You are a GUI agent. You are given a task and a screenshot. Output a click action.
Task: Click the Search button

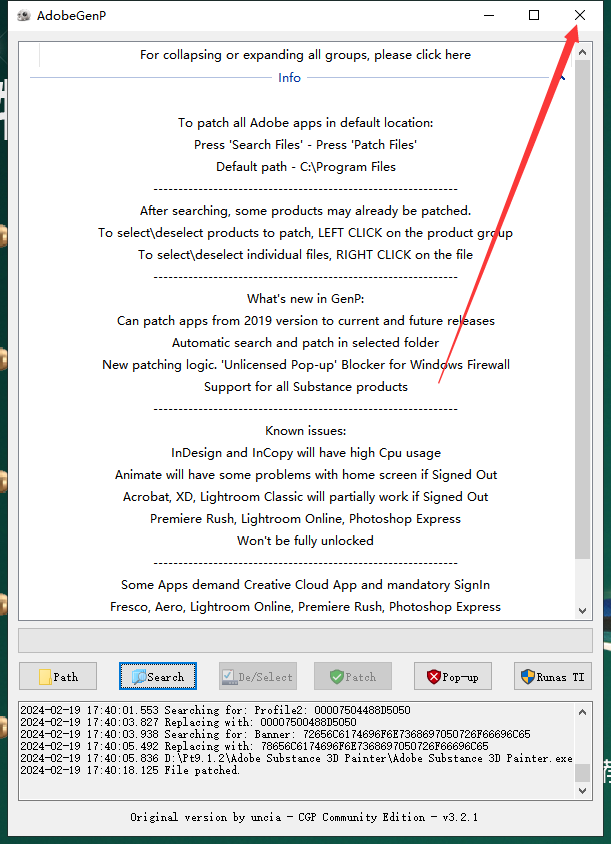158,676
